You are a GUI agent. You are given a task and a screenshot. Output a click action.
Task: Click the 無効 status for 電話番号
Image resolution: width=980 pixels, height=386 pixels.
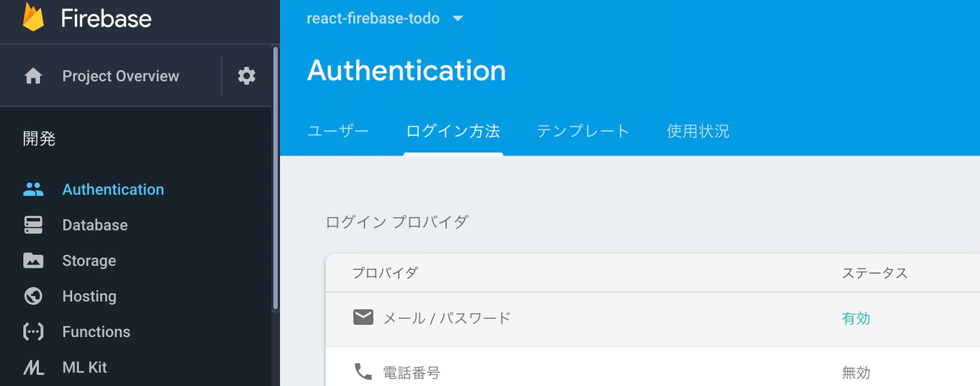point(855,373)
